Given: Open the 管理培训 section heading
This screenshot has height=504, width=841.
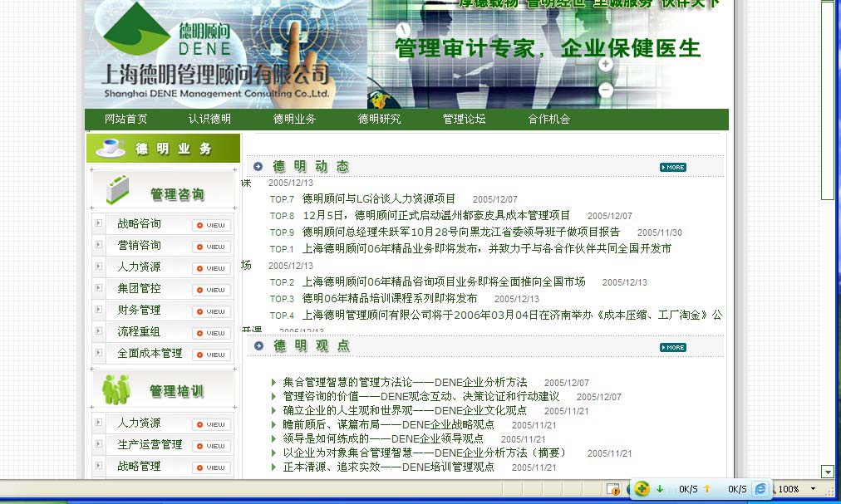Looking at the screenshot, I should [x=177, y=391].
